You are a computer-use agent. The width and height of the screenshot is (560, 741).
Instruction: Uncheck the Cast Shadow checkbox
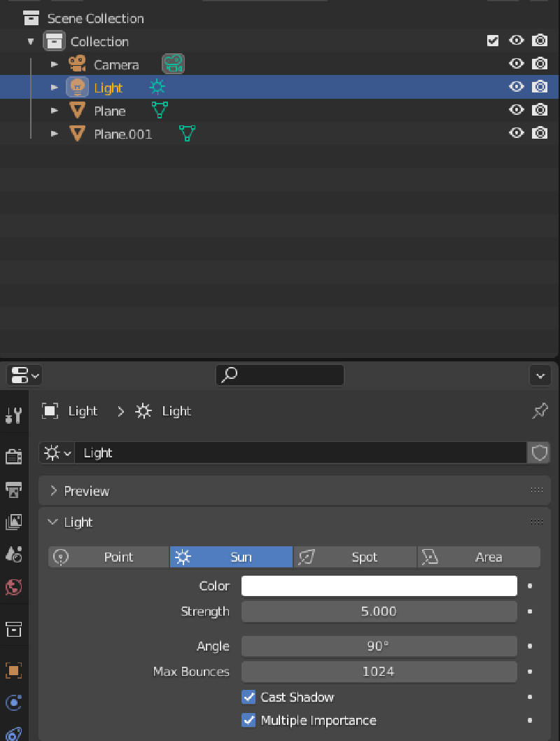pos(248,698)
